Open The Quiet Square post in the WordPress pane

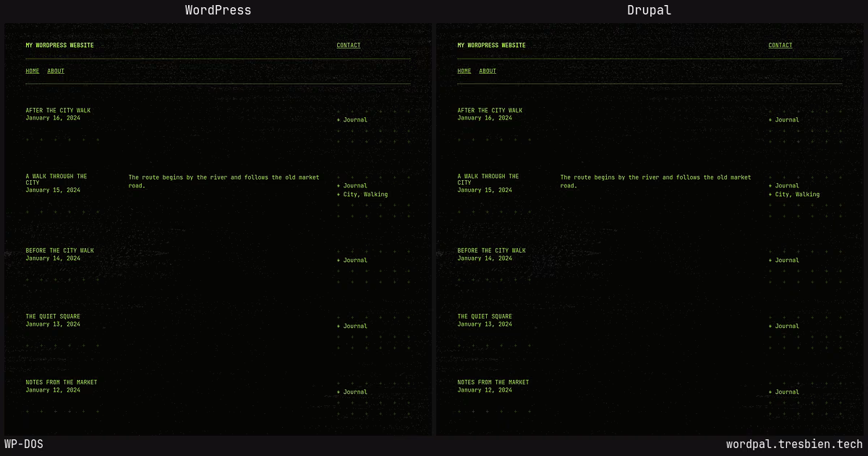click(51, 316)
